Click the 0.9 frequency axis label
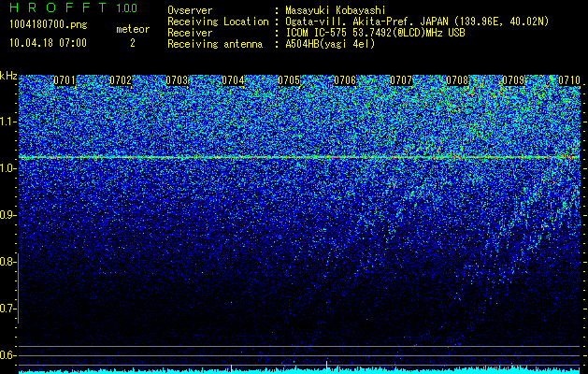588x374 pixels. coord(7,215)
